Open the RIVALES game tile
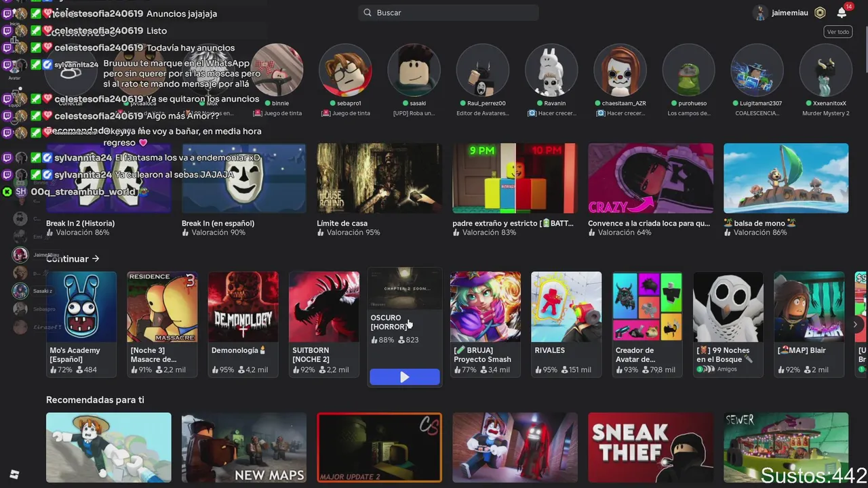The width and height of the screenshot is (868, 488). 566,324
